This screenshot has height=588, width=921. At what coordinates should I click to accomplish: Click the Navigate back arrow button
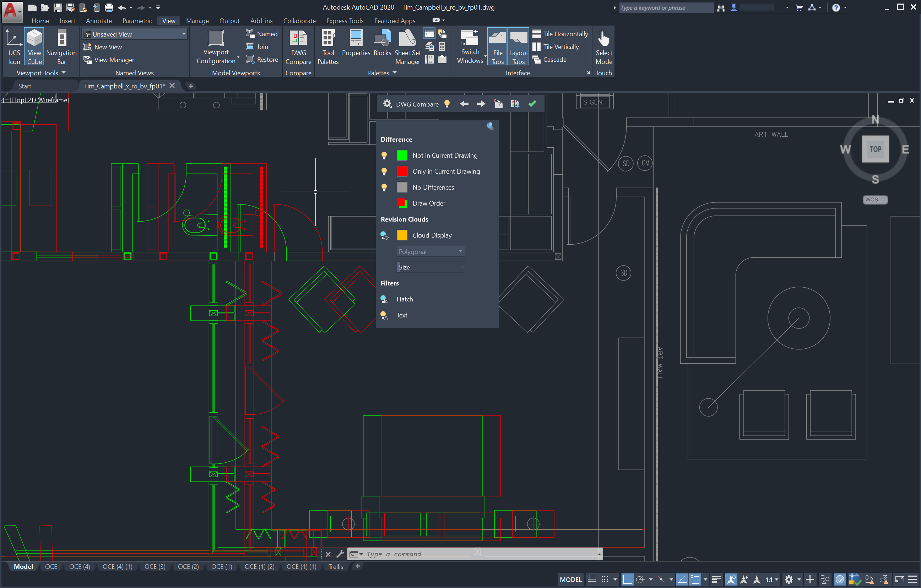[x=464, y=103]
